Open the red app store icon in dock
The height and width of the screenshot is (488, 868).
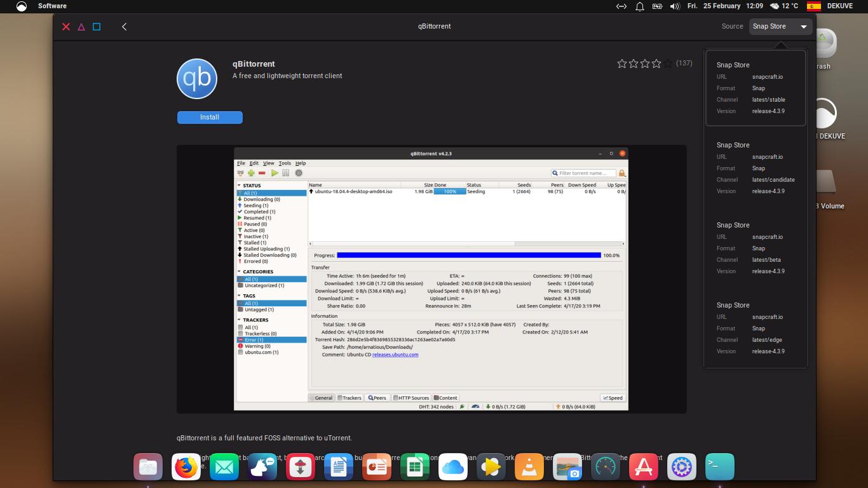(644, 468)
